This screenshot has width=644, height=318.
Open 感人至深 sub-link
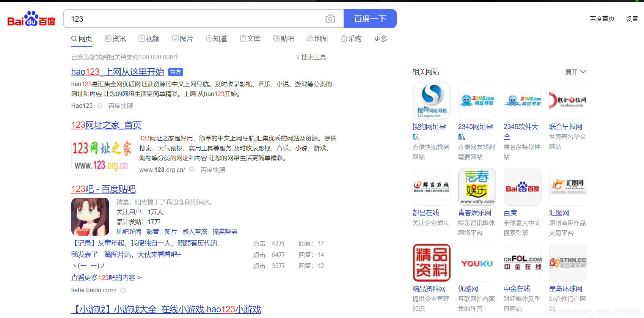[x=195, y=231]
